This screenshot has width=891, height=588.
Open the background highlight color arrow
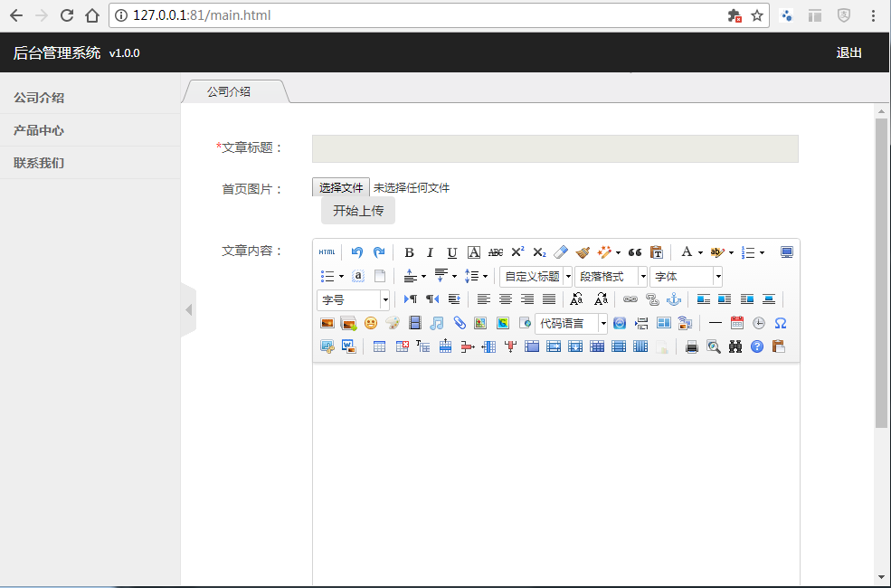click(731, 252)
